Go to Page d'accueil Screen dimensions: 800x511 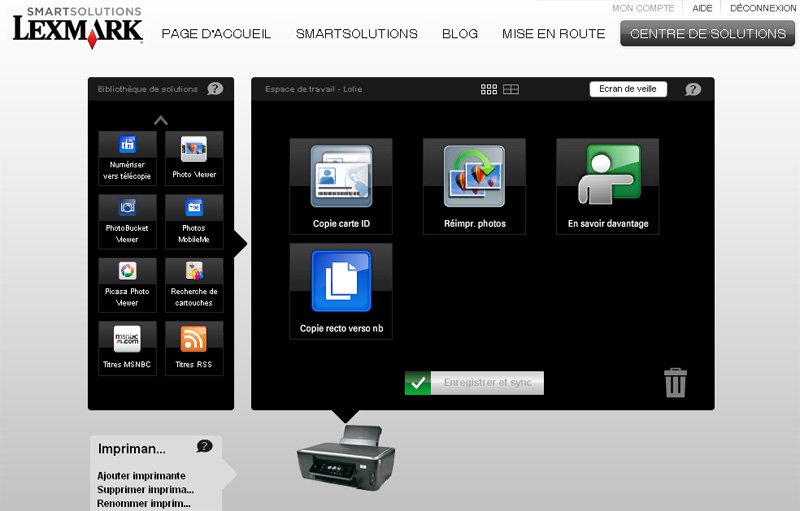pyautogui.click(x=216, y=34)
